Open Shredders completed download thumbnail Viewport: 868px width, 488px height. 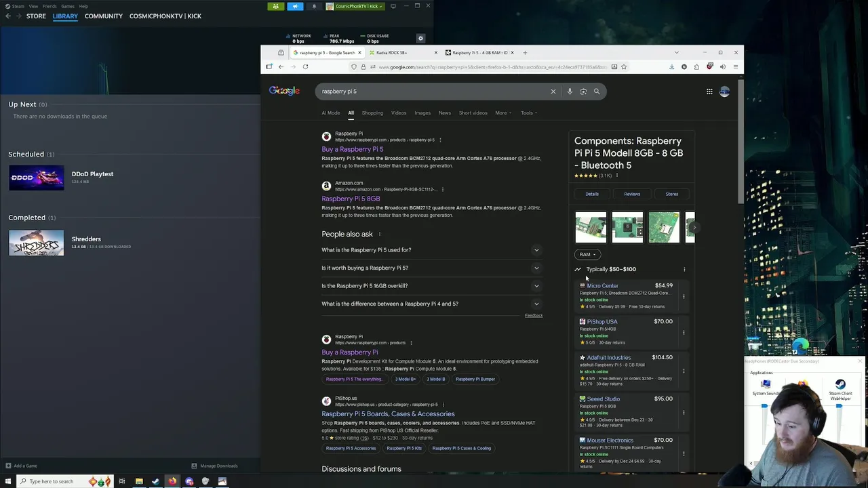(x=37, y=243)
